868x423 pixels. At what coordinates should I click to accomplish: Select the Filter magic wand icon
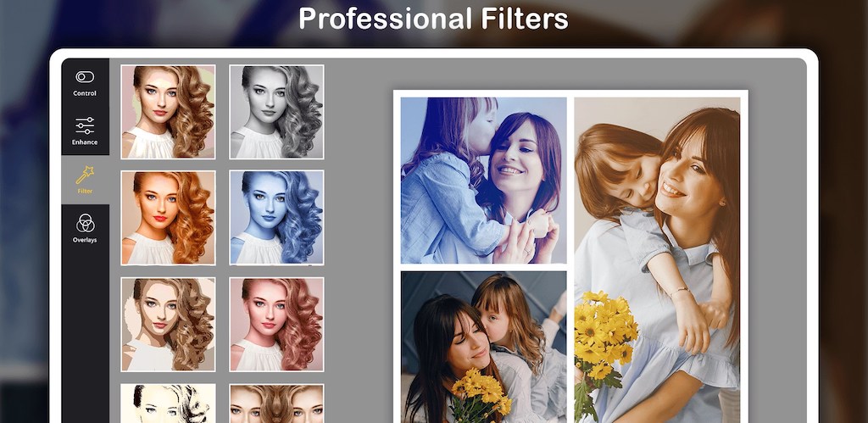point(85,175)
